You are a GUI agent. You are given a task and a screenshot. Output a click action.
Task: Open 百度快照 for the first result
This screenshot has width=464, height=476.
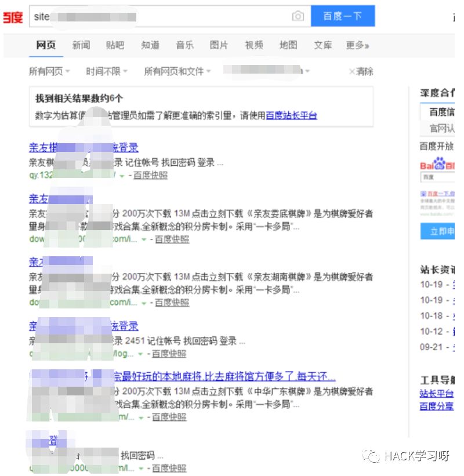coord(150,175)
